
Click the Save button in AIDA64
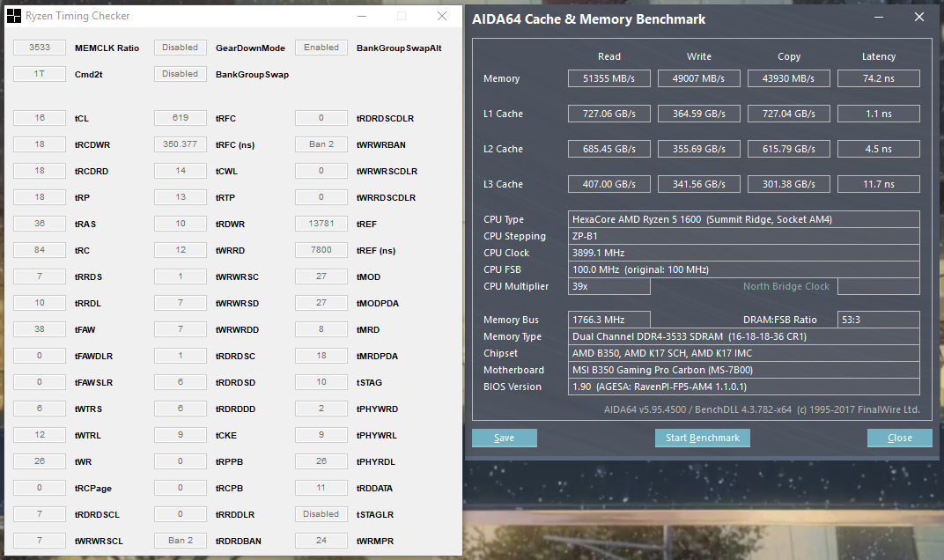coord(504,438)
